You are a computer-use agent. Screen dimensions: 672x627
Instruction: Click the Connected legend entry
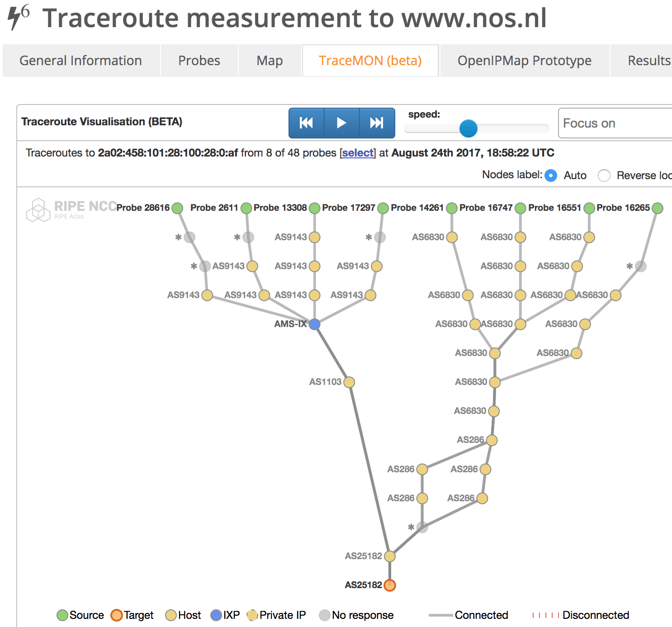(469, 615)
